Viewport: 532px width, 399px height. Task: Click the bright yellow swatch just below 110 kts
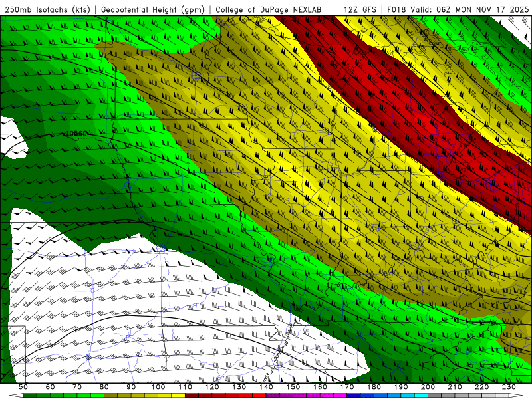tap(178, 396)
